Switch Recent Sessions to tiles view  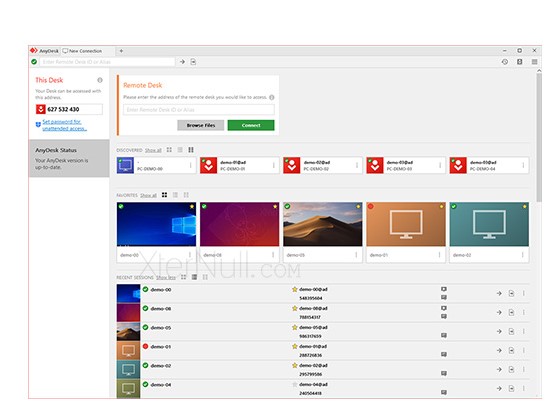point(183,277)
